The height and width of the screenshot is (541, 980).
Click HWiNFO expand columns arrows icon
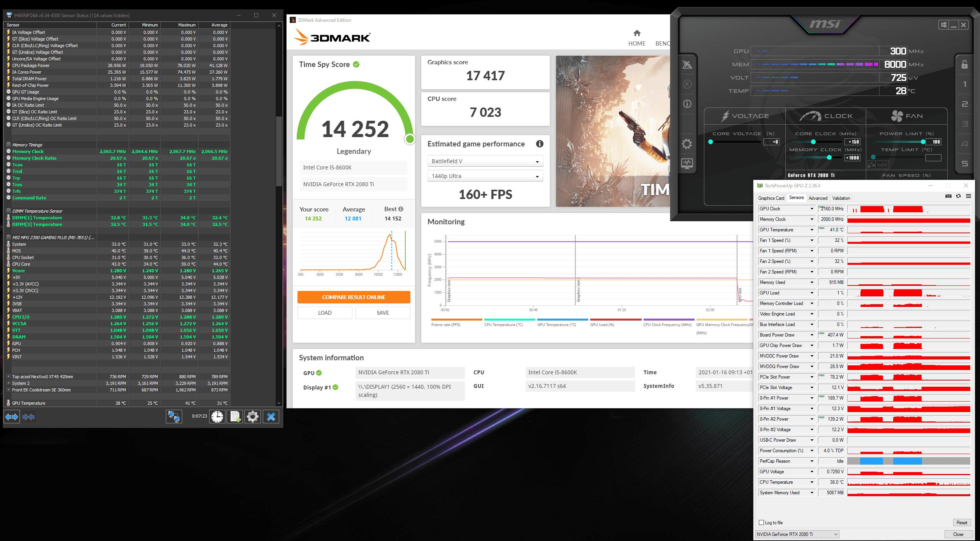pyautogui.click(x=12, y=417)
